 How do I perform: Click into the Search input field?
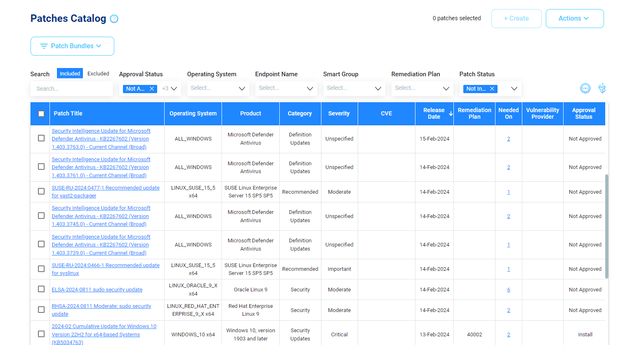coord(72,89)
